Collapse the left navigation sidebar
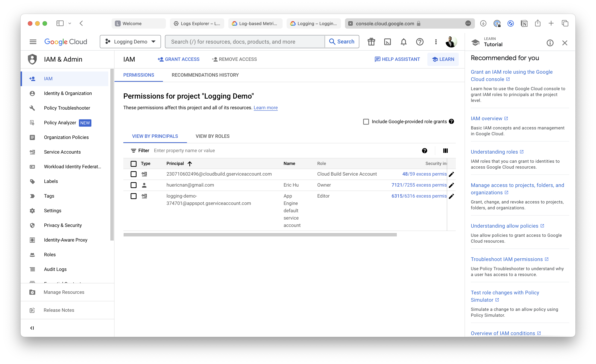596x364 pixels. pos(32,328)
